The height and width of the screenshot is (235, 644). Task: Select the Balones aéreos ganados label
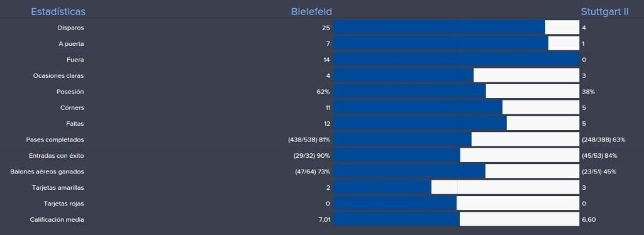tap(47, 172)
